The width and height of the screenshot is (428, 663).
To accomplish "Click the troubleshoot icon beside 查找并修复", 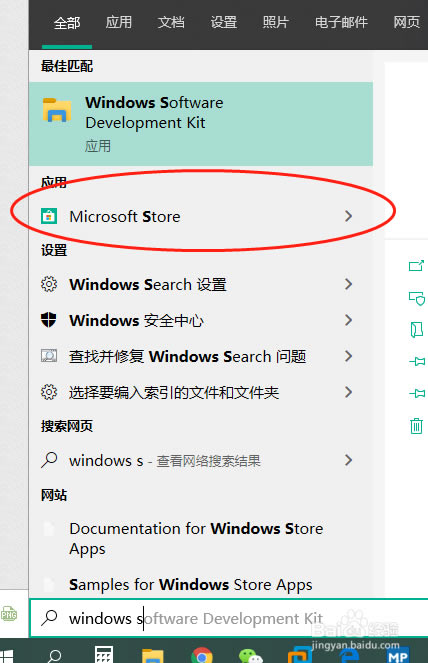I will [49, 356].
